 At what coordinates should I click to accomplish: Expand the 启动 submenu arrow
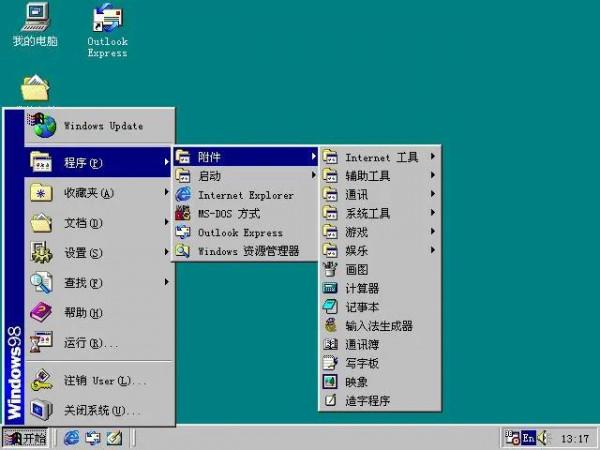pyautogui.click(x=313, y=175)
